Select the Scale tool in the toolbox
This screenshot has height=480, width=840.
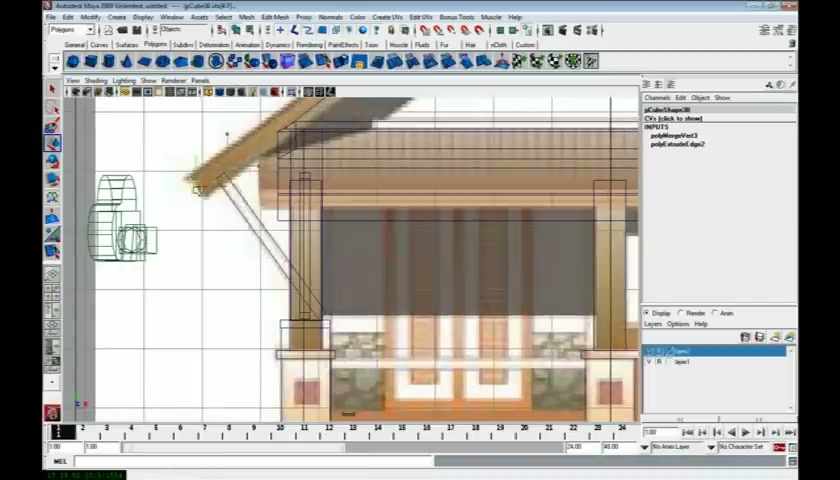(x=52, y=179)
